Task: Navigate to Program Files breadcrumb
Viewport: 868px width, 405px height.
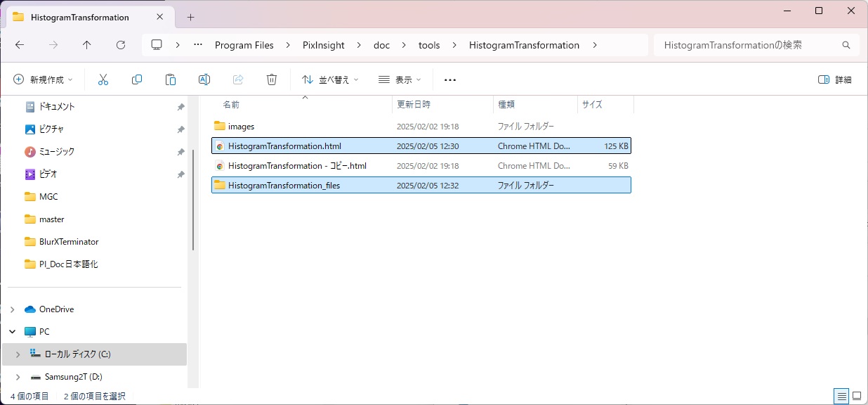Action: (244, 45)
